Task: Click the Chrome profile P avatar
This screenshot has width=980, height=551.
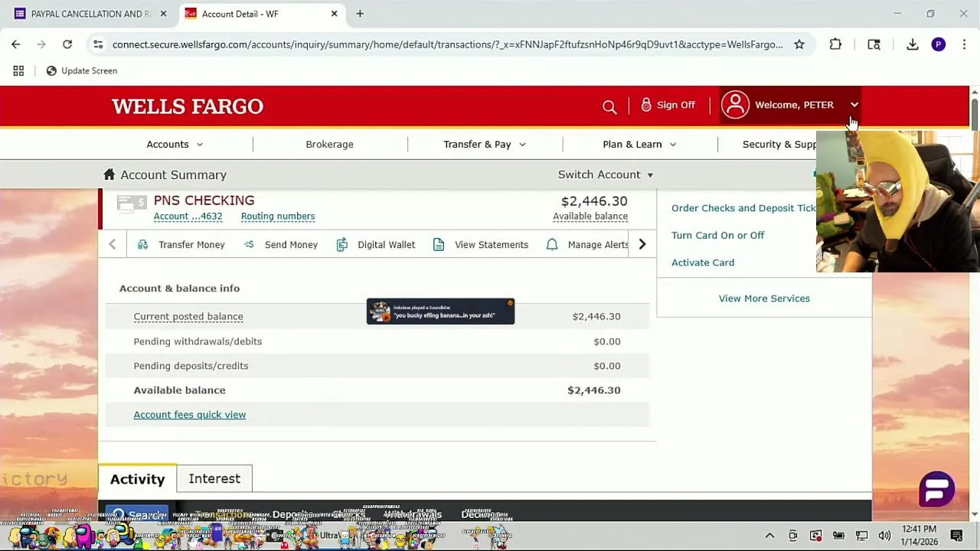Action: (x=939, y=44)
